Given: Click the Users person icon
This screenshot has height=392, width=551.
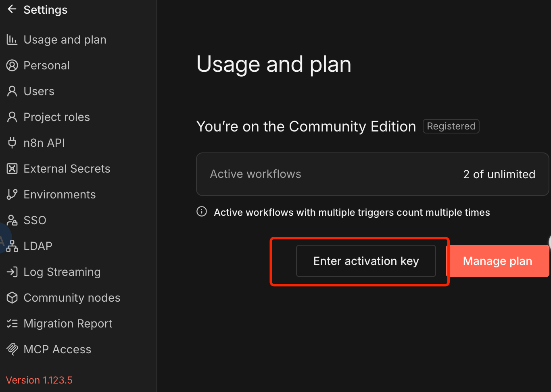Looking at the screenshot, I should click(12, 91).
